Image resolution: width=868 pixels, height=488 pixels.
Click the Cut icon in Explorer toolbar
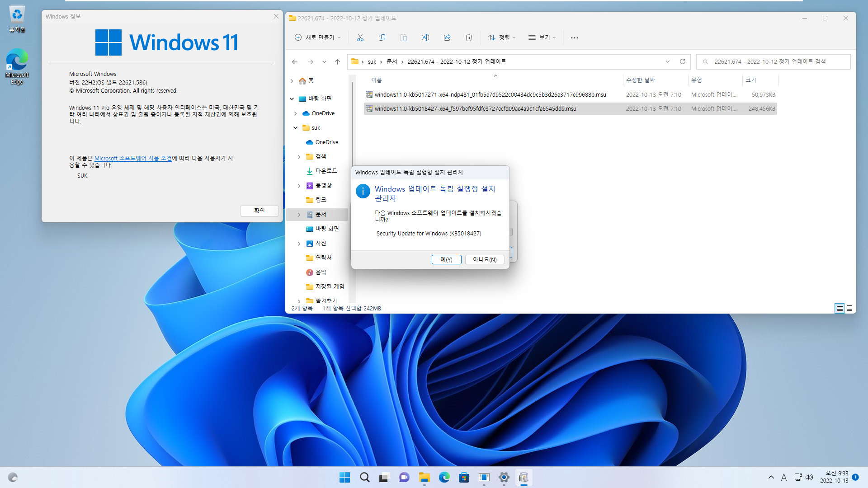point(360,38)
